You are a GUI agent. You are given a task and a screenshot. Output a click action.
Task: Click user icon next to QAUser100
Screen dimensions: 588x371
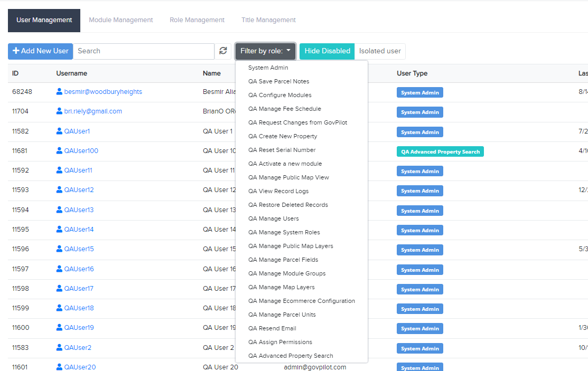[60, 150]
